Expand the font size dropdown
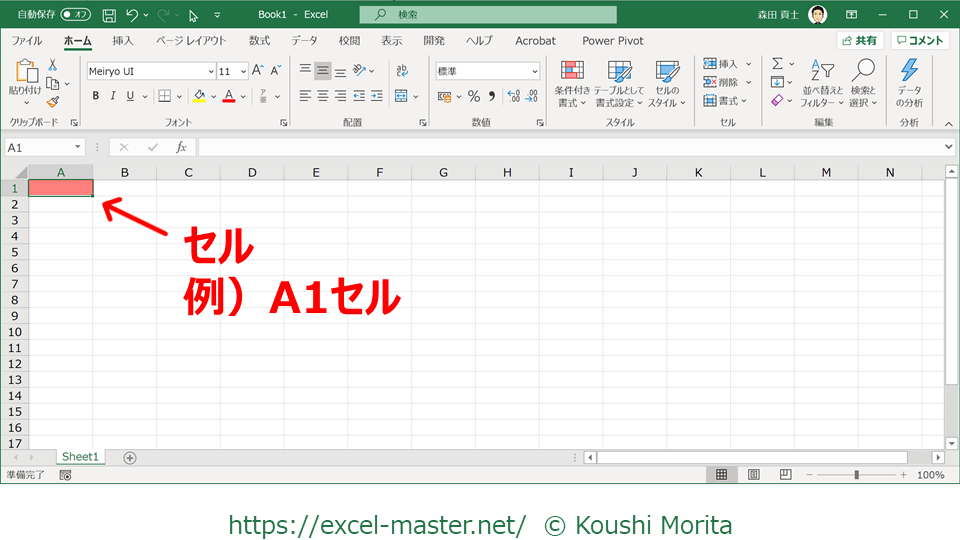The height and width of the screenshot is (540, 960). 241,71
